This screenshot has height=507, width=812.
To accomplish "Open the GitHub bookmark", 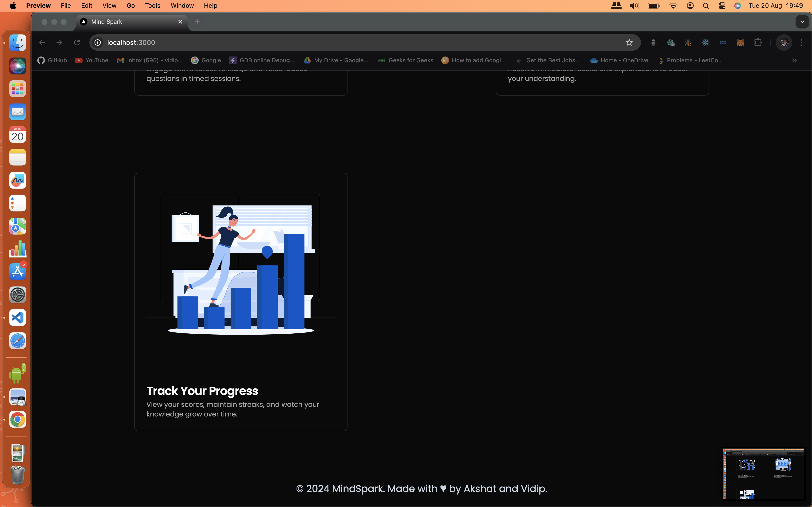I will pyautogui.click(x=52, y=60).
